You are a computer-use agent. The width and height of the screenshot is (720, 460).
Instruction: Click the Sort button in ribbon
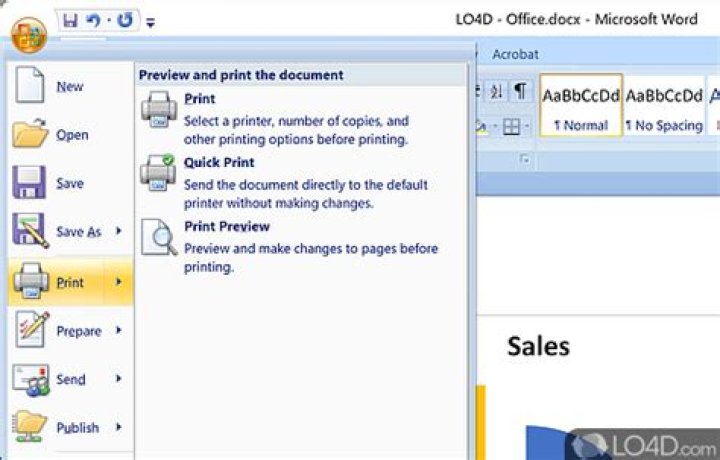496,91
